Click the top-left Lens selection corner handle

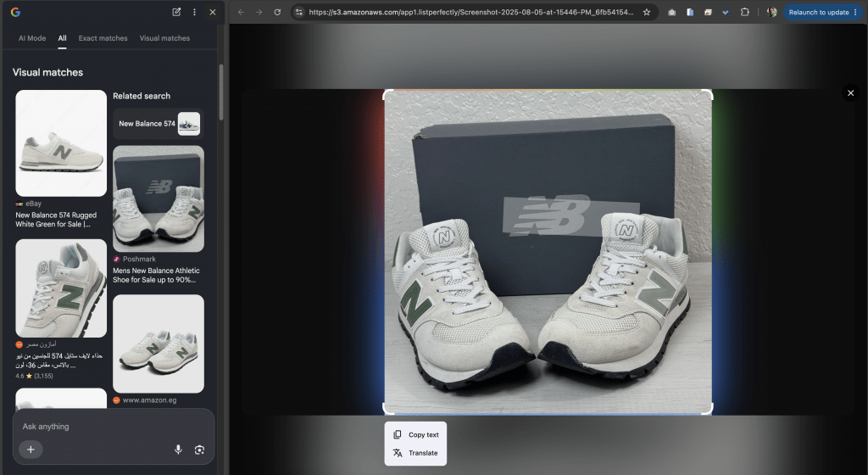point(387,94)
